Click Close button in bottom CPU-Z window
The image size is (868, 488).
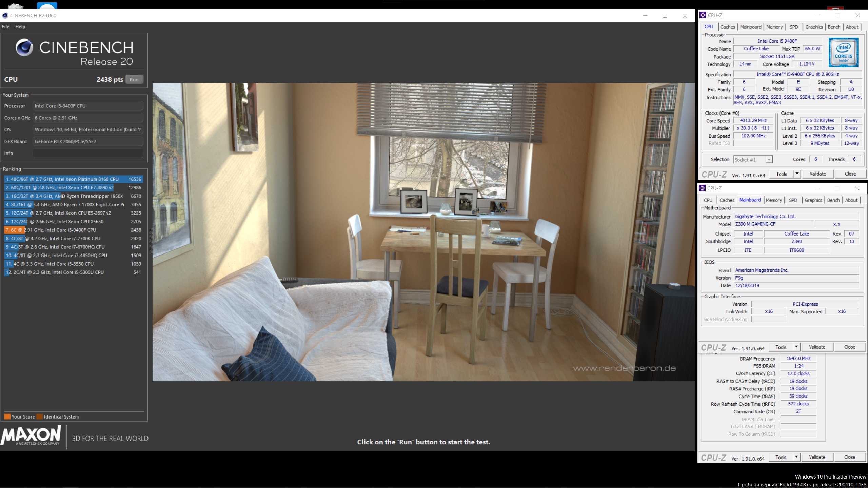click(x=850, y=457)
